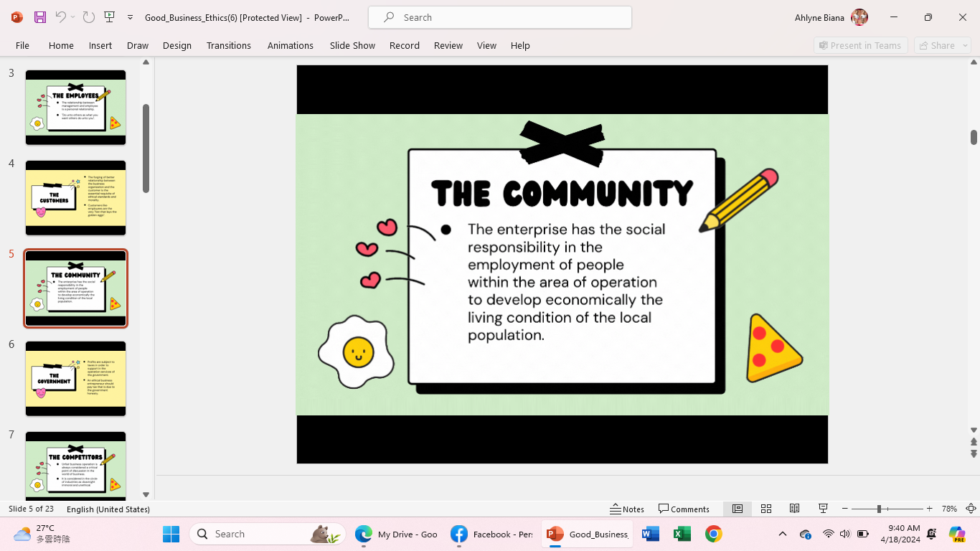This screenshot has height=551, width=980.
Task: Switch to Slide Sorter view
Action: (765, 509)
